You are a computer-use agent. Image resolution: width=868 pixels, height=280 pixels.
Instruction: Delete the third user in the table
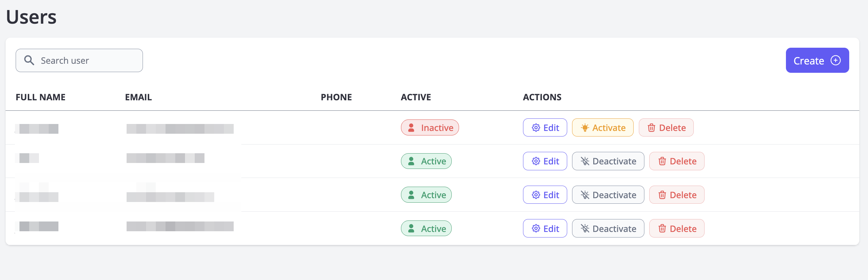point(677,195)
